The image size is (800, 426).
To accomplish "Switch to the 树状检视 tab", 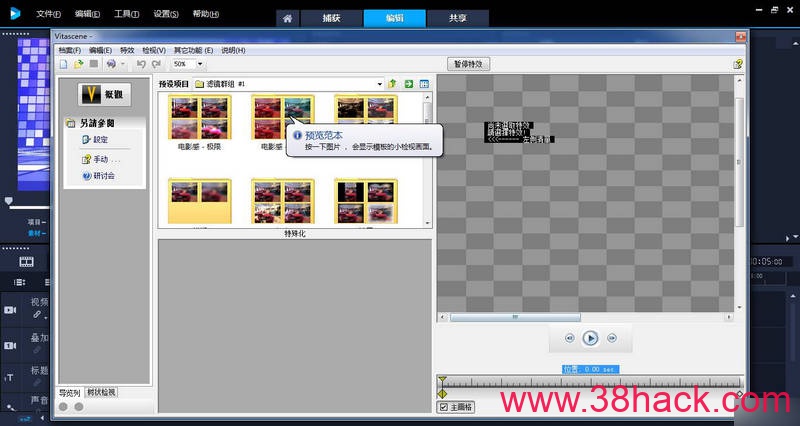I will click(x=101, y=392).
